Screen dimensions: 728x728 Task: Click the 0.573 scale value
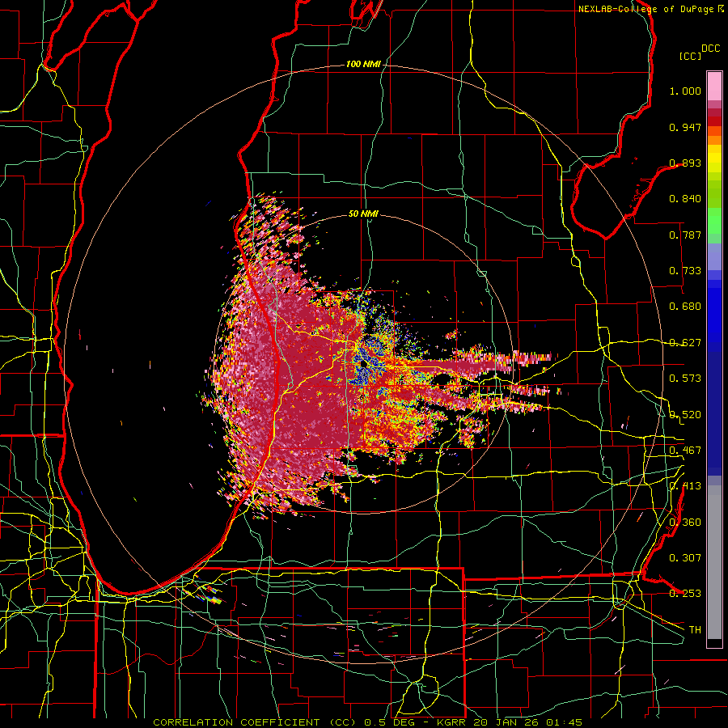(685, 379)
